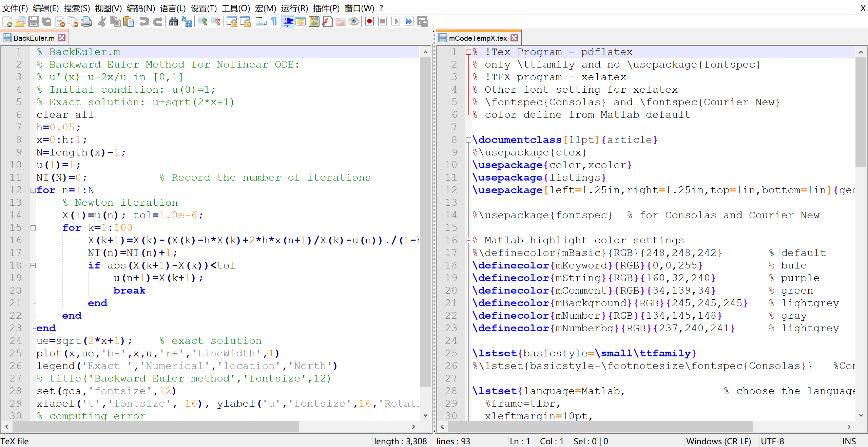The height and width of the screenshot is (447, 868).
Task: Open the User Defined Language lightning icon
Action: click(x=301, y=22)
